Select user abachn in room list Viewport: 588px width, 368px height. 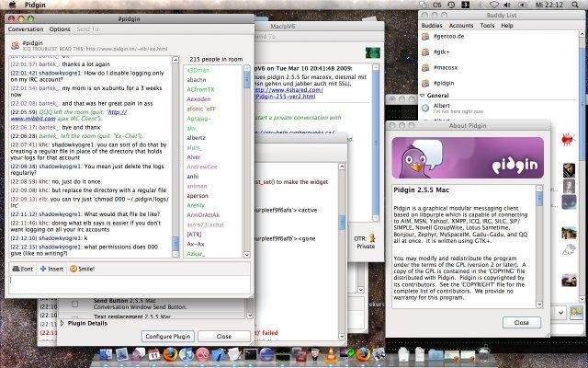pyautogui.click(x=197, y=80)
